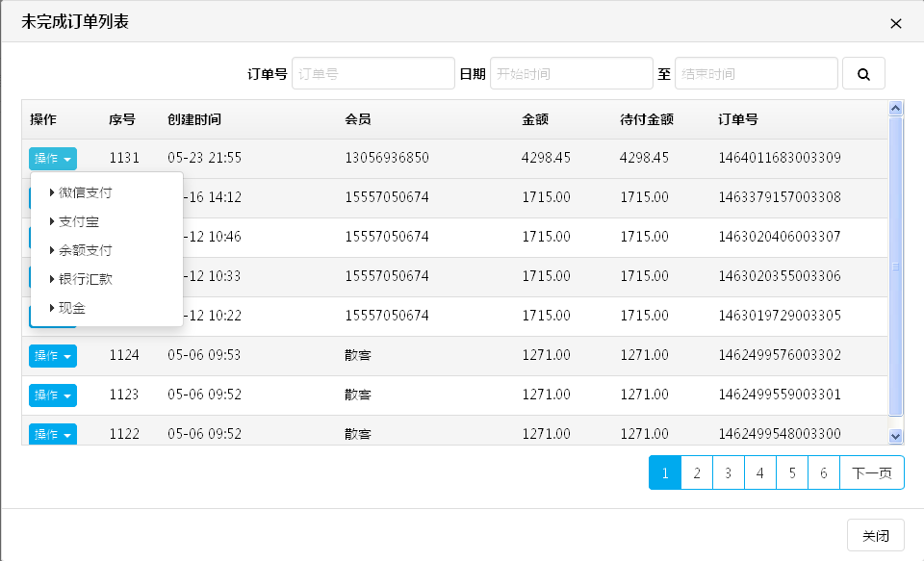Click the magnifier search icon button
Image resolution: width=924 pixels, height=561 pixels.
863,73
